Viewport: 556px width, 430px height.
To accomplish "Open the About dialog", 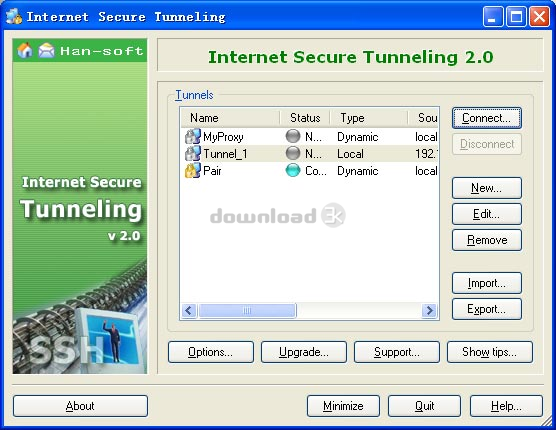I will point(80,406).
